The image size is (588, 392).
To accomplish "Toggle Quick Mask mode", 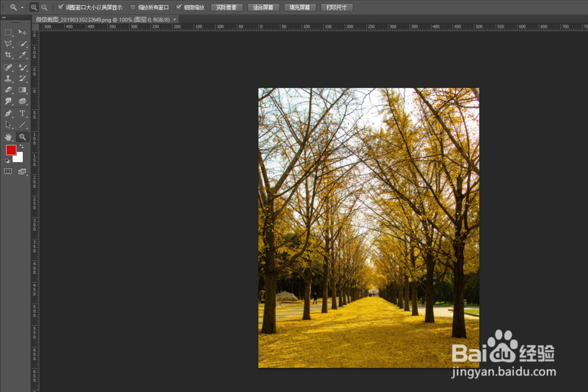I will 8,171.
